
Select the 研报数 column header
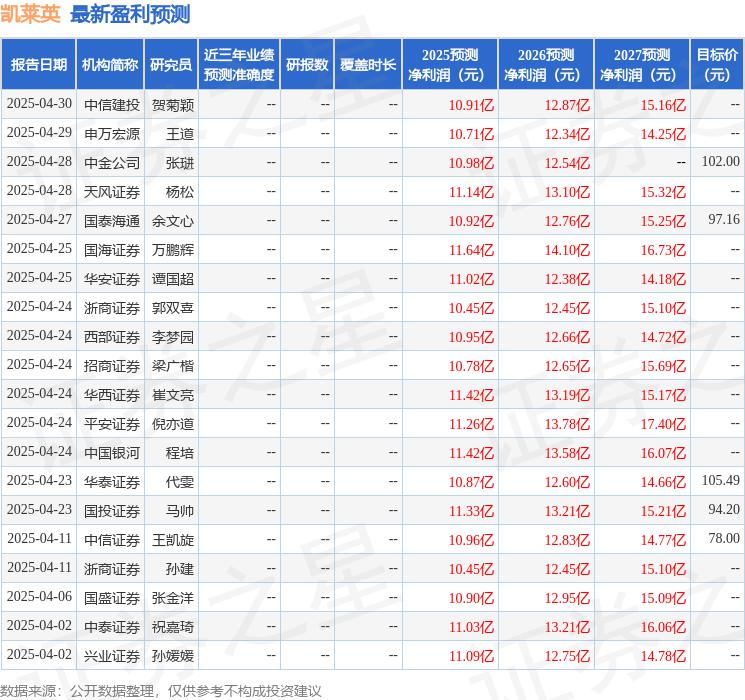click(307, 65)
